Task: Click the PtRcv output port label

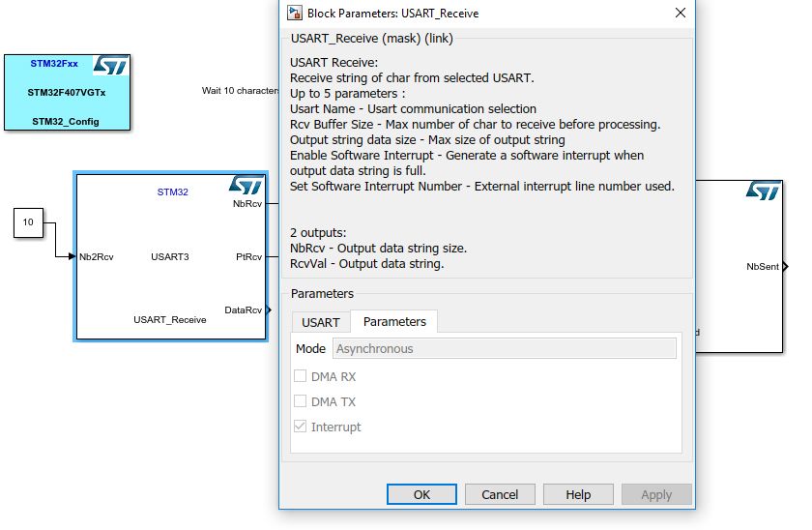Action: pyautogui.click(x=248, y=256)
